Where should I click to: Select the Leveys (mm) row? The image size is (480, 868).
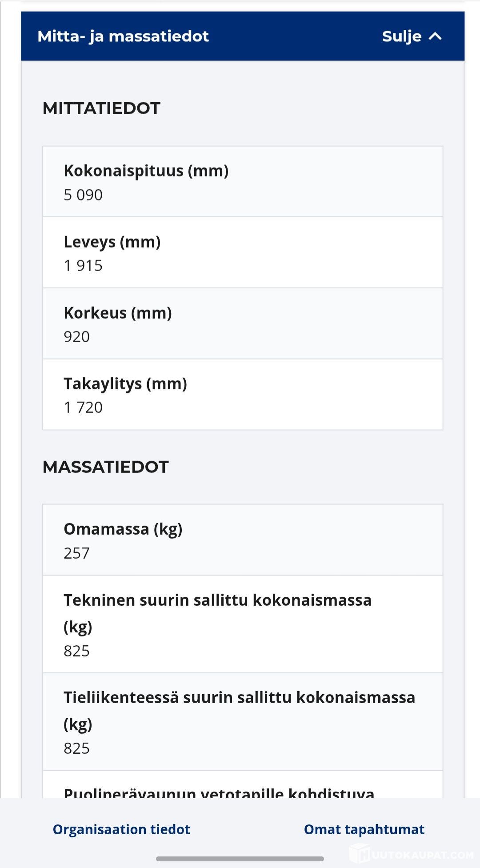coord(243,252)
